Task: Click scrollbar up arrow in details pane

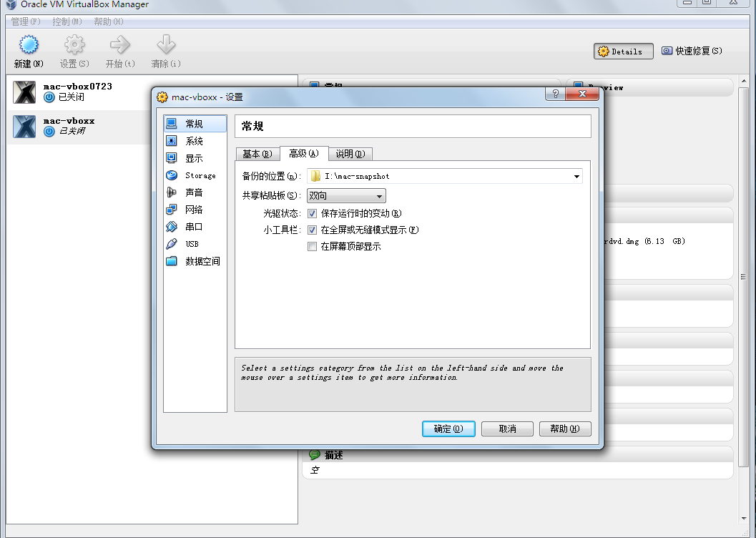Action: [x=743, y=81]
